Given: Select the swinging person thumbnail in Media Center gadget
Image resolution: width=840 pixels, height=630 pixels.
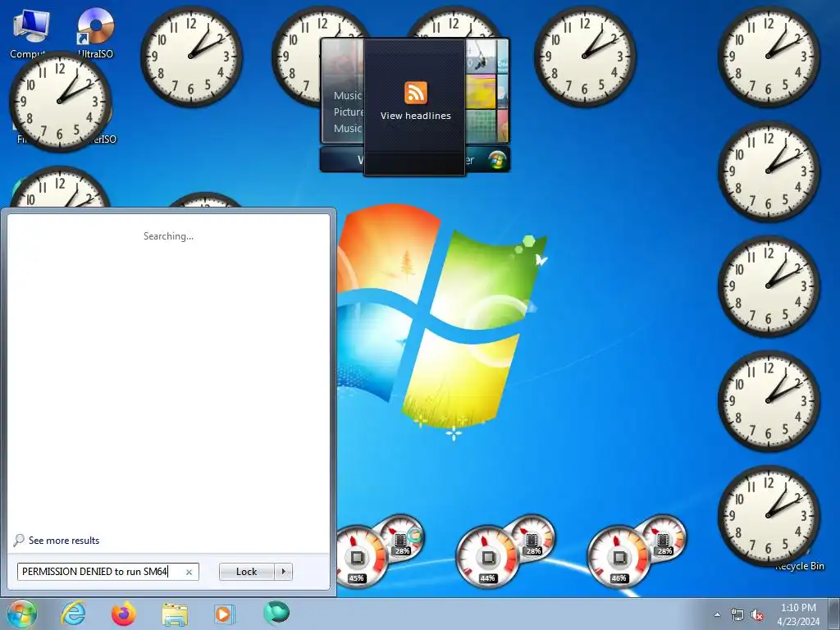Looking at the screenshot, I should (x=480, y=57).
